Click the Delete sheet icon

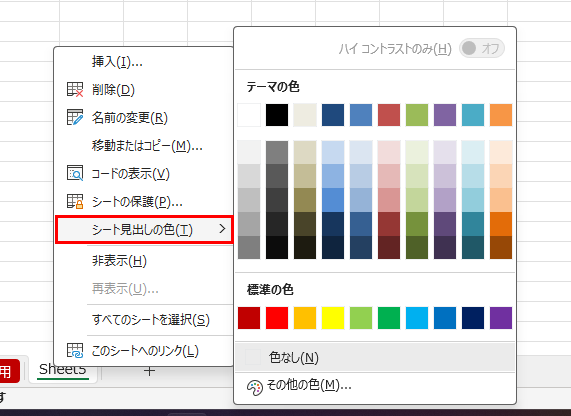coord(75,90)
